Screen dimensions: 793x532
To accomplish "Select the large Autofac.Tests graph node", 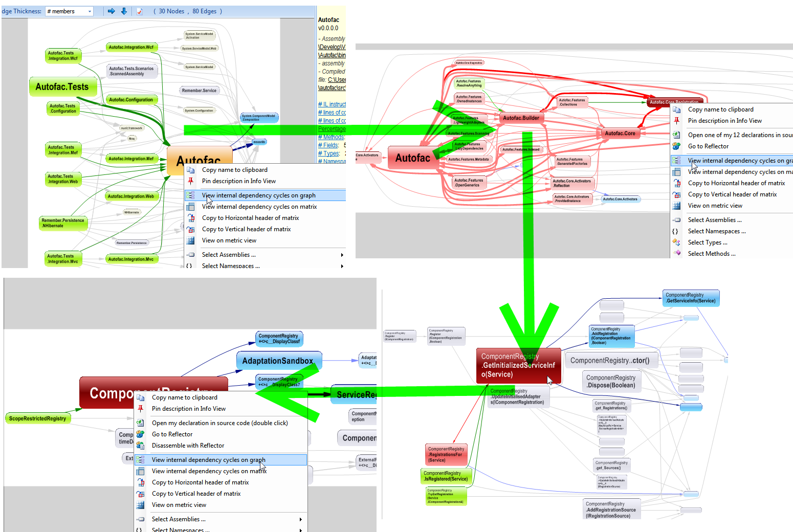I will tap(62, 87).
